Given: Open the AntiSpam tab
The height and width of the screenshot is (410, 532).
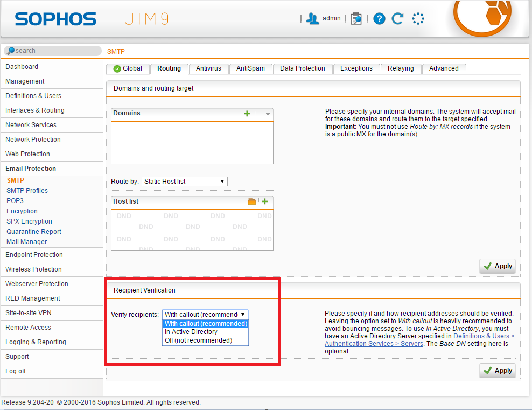Looking at the screenshot, I should (251, 68).
